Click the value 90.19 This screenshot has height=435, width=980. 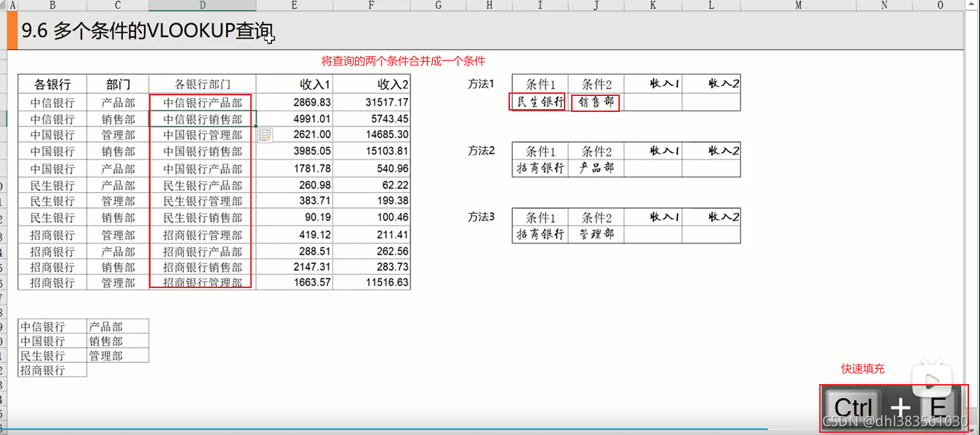point(318,217)
